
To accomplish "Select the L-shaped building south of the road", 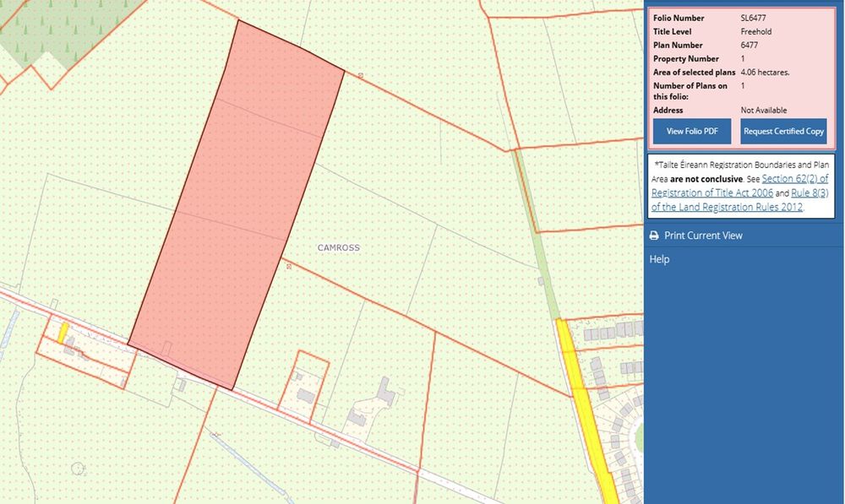I will (x=385, y=392).
